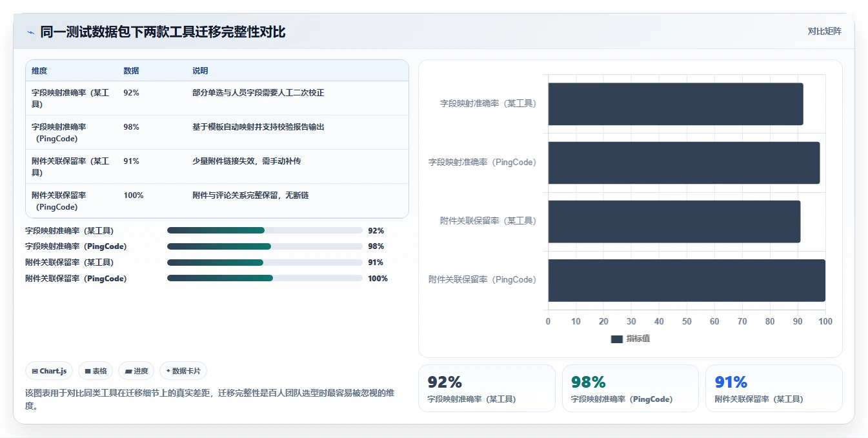Click chart y-axis label 字段映射准确率（PingCode）
The width and height of the screenshot is (868, 438).
[482, 163]
